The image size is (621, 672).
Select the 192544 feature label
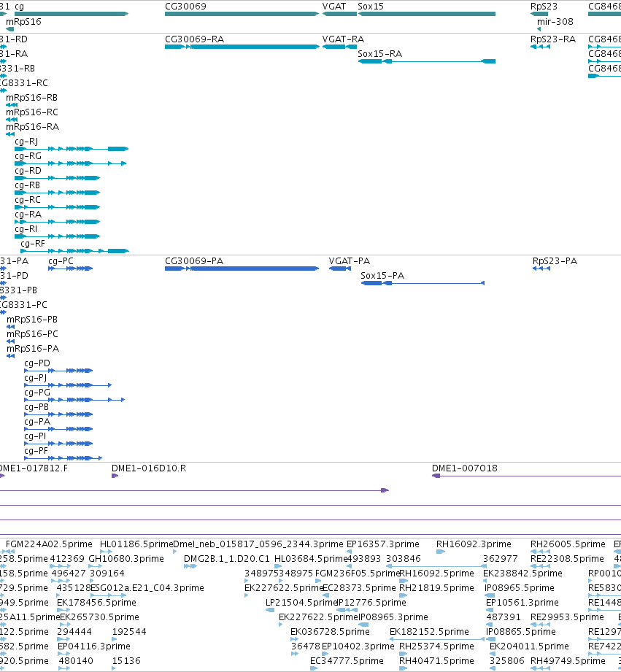[x=129, y=631]
